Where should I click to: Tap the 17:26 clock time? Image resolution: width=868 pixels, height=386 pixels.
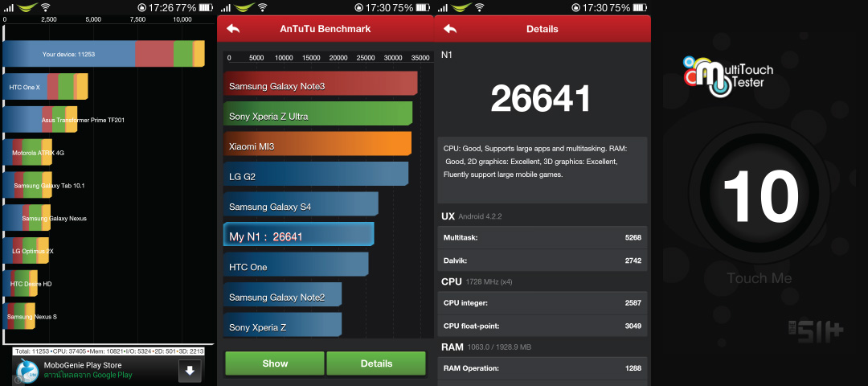click(159, 8)
